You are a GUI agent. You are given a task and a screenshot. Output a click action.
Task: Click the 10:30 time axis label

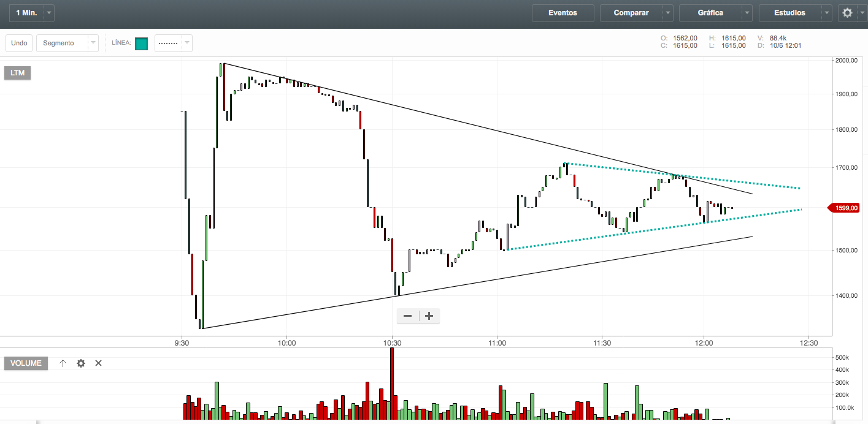[392, 342]
